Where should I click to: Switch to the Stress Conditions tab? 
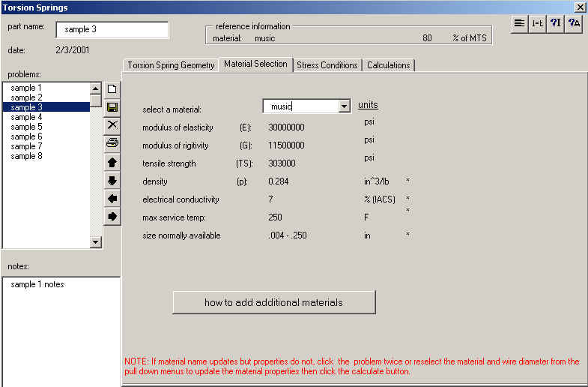click(327, 65)
